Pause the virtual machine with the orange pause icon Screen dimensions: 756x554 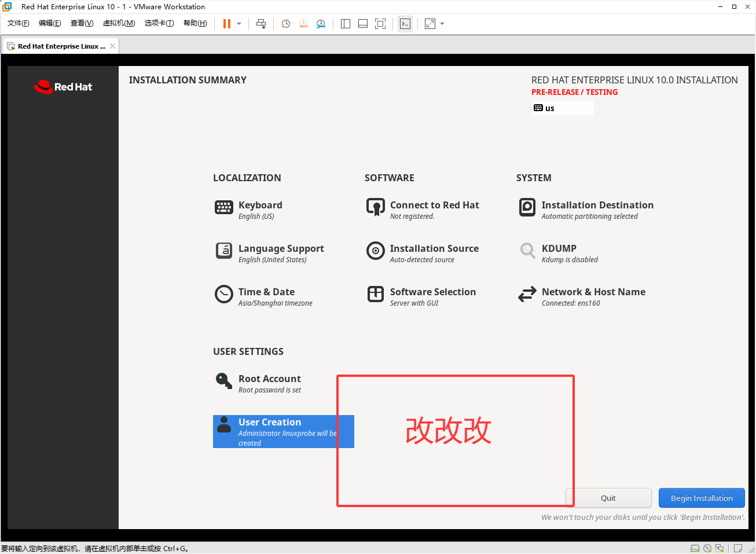pyautogui.click(x=227, y=24)
